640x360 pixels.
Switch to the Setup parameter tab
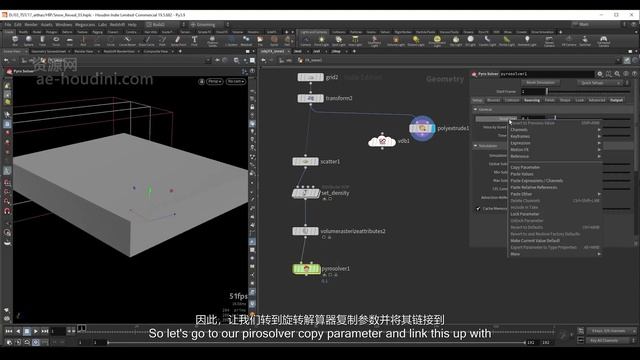pos(477,100)
